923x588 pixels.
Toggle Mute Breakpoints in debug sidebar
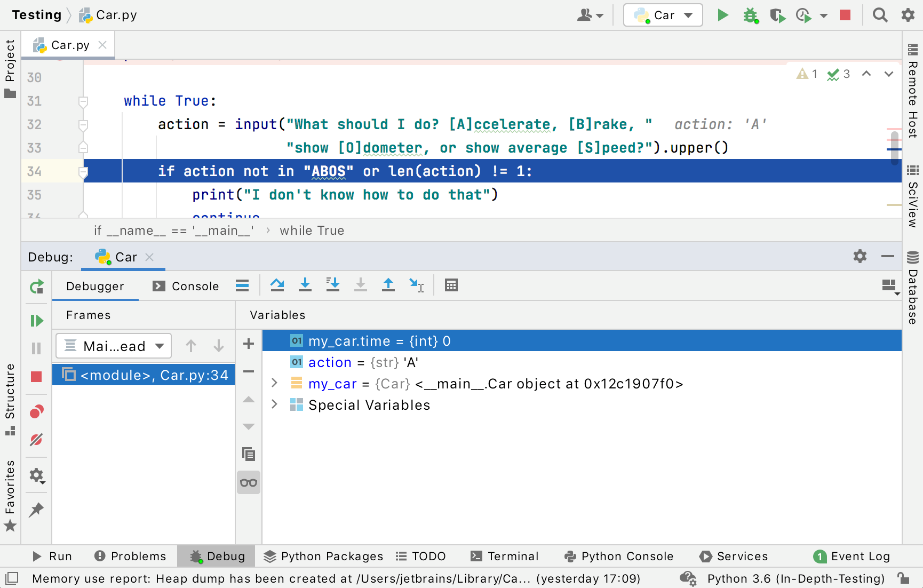[36, 440]
